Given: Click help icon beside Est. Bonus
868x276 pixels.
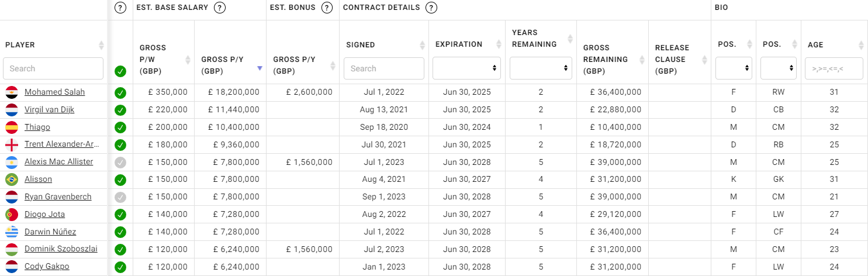Looking at the screenshot, I should [x=327, y=8].
